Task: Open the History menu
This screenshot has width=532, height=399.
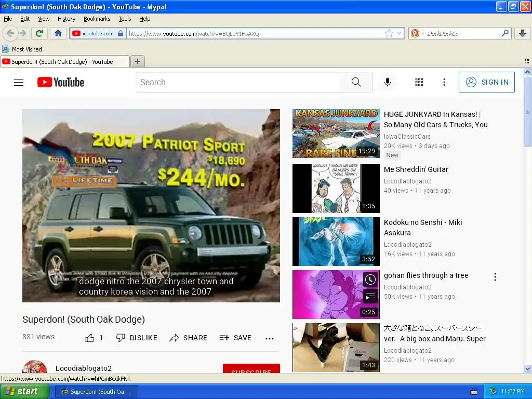Action: click(x=66, y=19)
